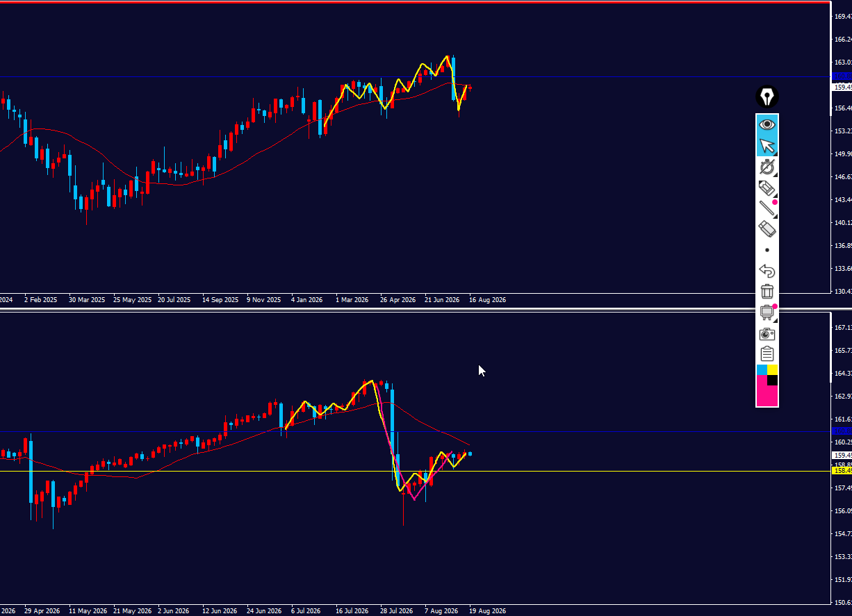Pick the black color swatch
This screenshot has width=852, height=616.
(773, 380)
